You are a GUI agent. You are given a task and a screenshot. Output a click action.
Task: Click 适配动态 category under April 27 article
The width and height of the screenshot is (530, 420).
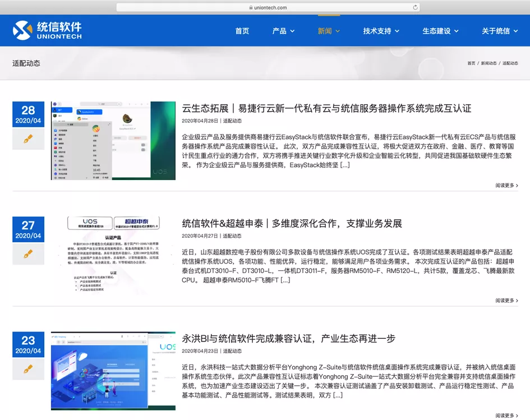[232, 236]
